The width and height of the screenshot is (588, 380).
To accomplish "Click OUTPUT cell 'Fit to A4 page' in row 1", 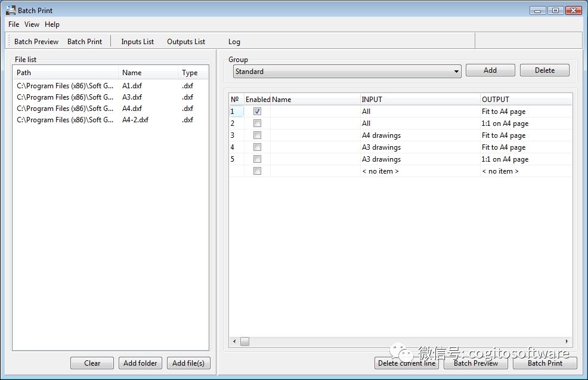I will click(526, 112).
